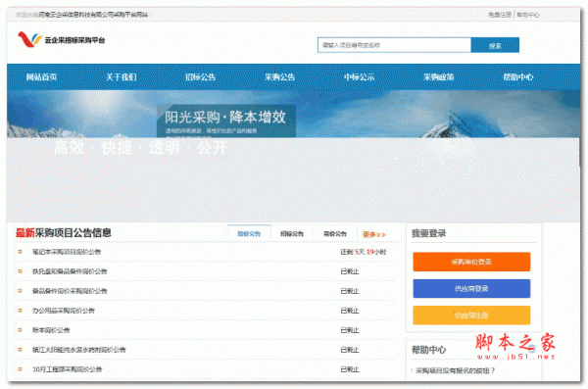Click the orange 采购单位登录 button
Viewport: 588px width, 389px height.
(471, 262)
